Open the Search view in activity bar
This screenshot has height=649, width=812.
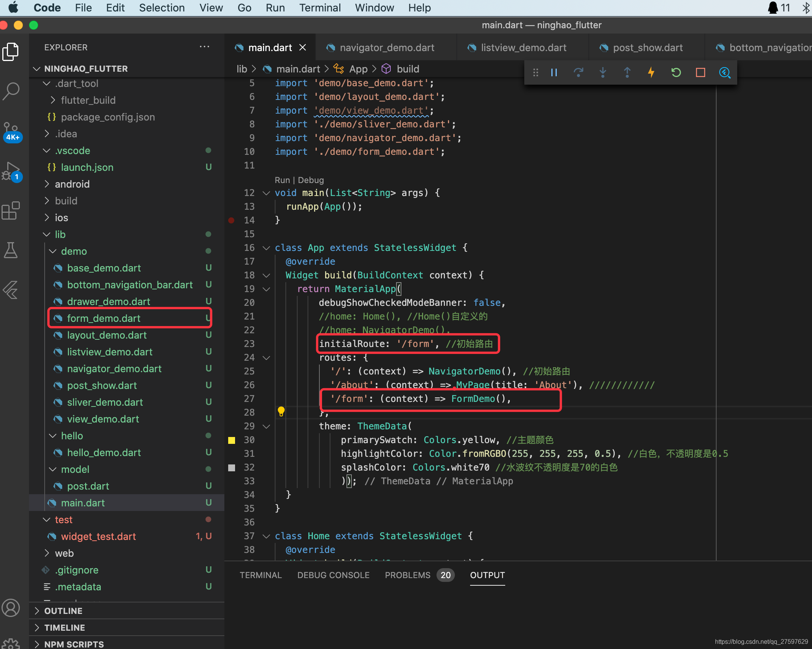(x=11, y=91)
